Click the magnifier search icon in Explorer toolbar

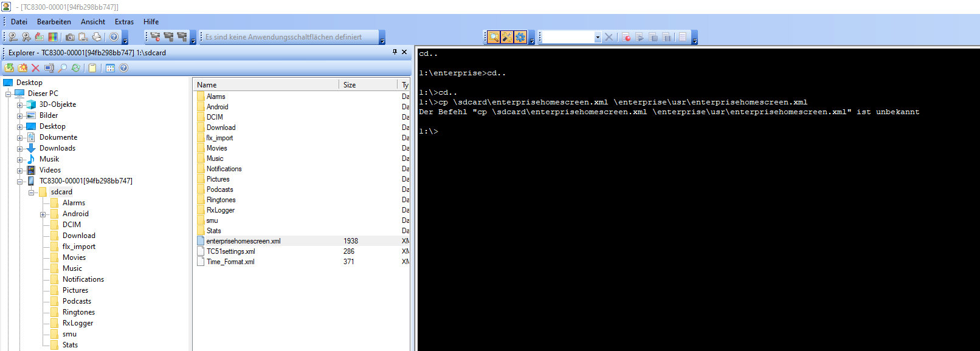point(62,68)
